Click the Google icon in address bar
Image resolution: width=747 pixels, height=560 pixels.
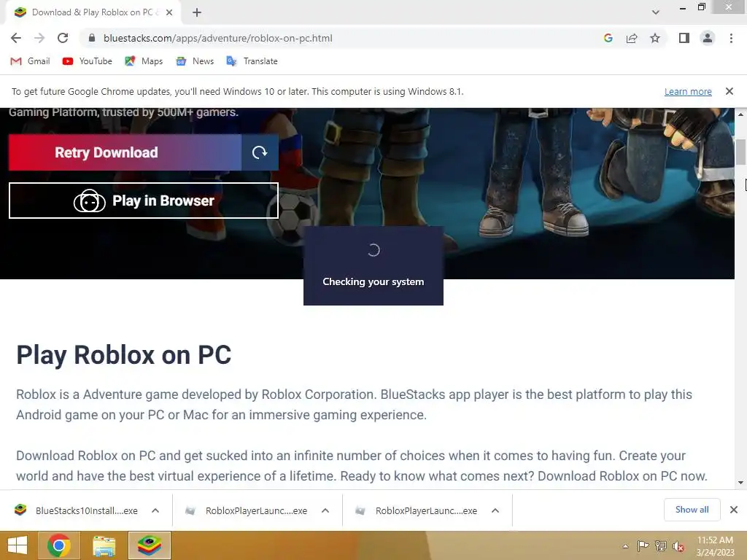(608, 38)
